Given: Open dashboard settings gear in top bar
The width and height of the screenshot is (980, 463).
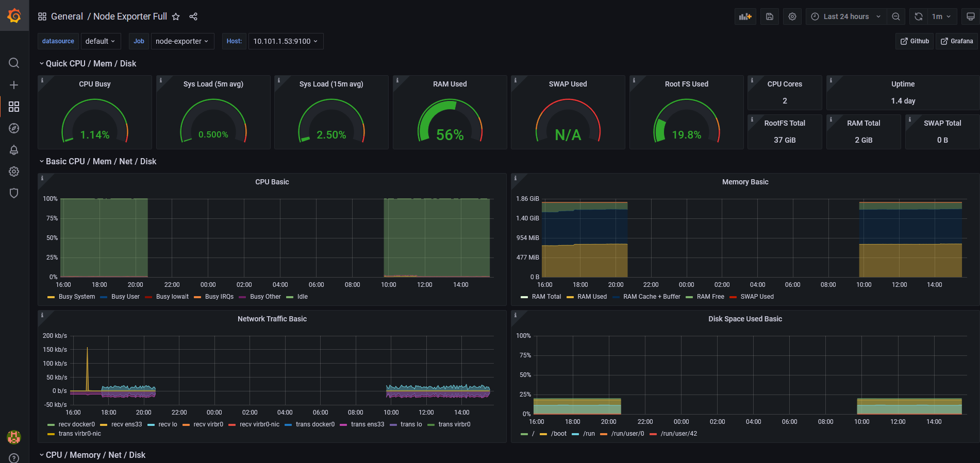Looking at the screenshot, I should [x=792, y=16].
